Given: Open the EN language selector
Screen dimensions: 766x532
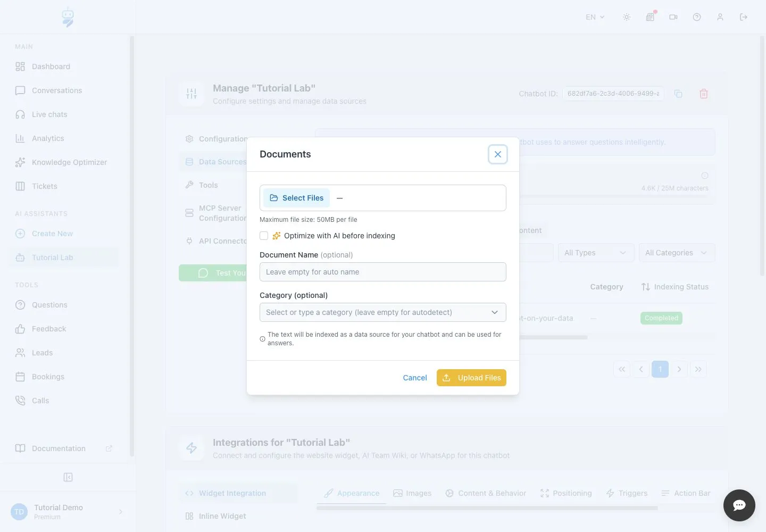Looking at the screenshot, I should click(x=595, y=17).
